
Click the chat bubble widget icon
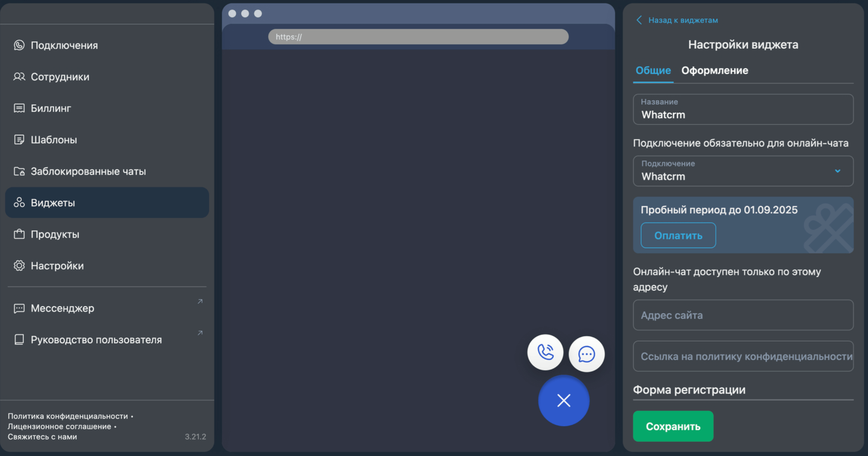click(x=586, y=354)
